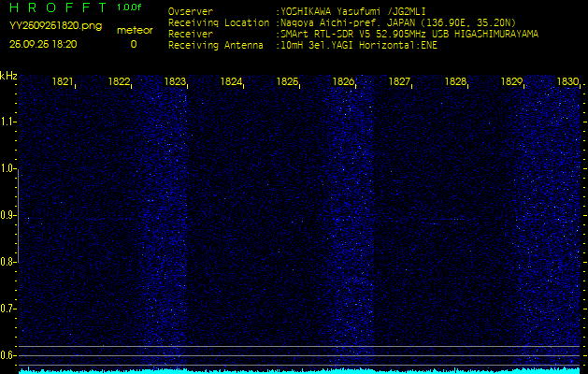Click file name YY2509251820.png

55,26
